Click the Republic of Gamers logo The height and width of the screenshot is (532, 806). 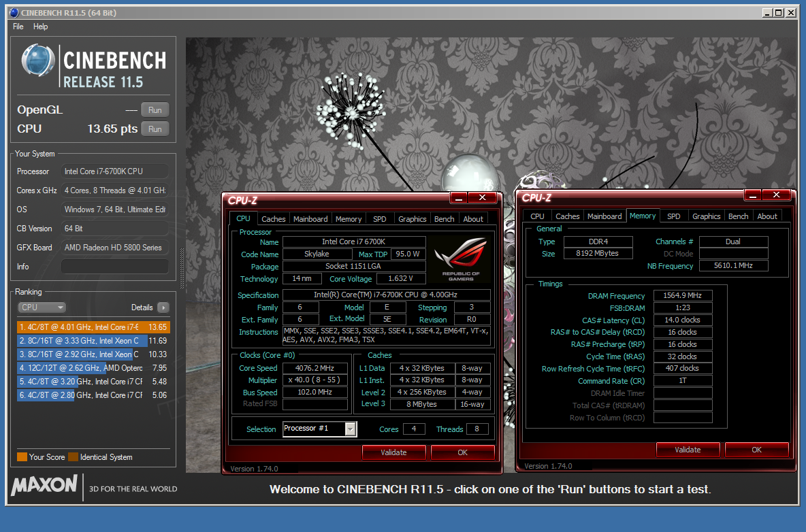coord(461,259)
